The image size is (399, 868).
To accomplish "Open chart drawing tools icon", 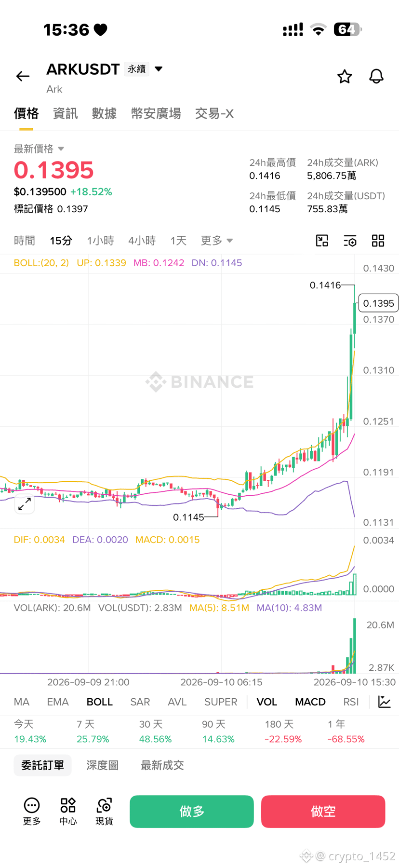I will tap(322, 241).
